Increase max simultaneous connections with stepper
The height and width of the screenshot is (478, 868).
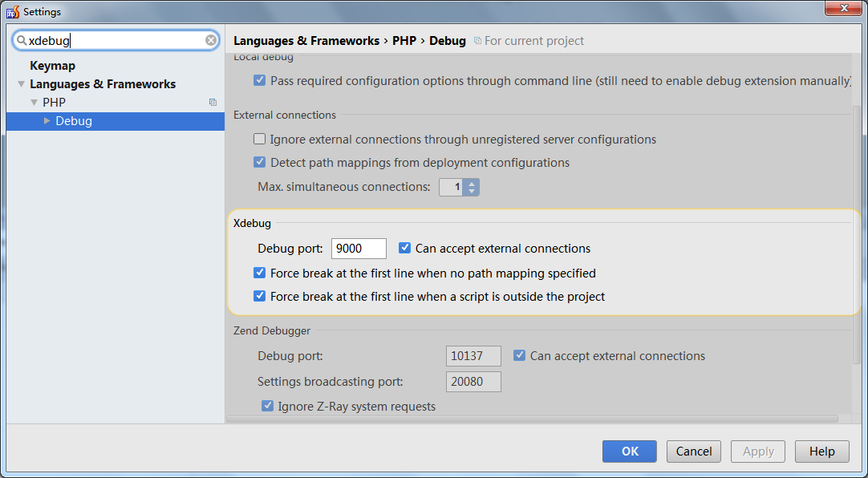pyautogui.click(x=472, y=184)
